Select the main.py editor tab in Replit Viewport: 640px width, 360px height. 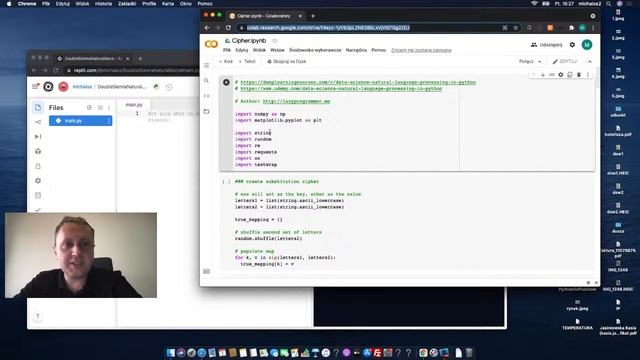[134, 105]
